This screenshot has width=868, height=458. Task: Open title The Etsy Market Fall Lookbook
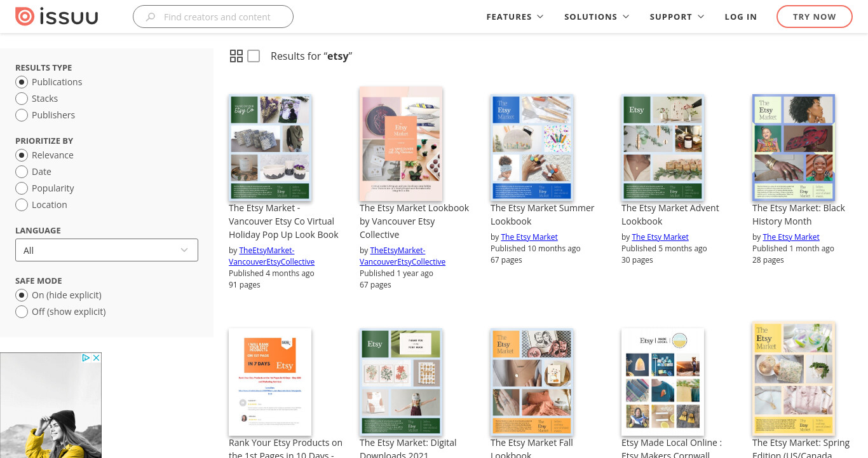click(x=532, y=448)
